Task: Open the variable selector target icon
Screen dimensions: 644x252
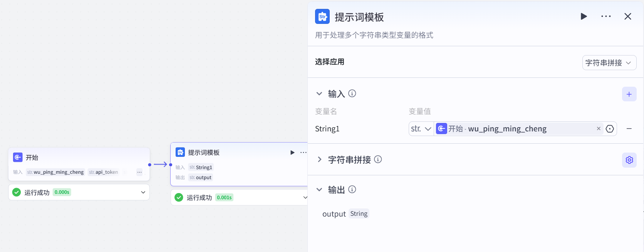Action: coord(610,129)
